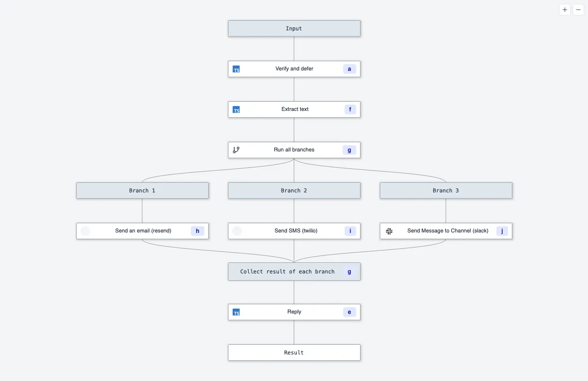Viewport: 588px width, 381px height.
Task: Select the 'a' badge on Verify and defer
Action: pos(349,69)
